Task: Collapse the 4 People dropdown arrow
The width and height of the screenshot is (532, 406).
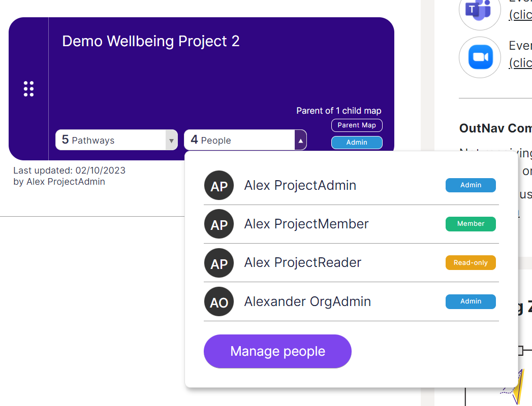Action: [x=300, y=140]
